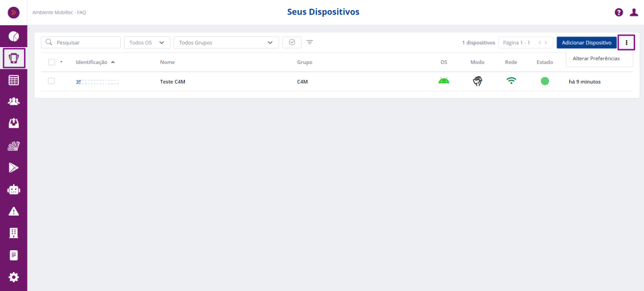Open the Todos Grupos dropdown
The image size is (644, 291).
pyautogui.click(x=226, y=43)
